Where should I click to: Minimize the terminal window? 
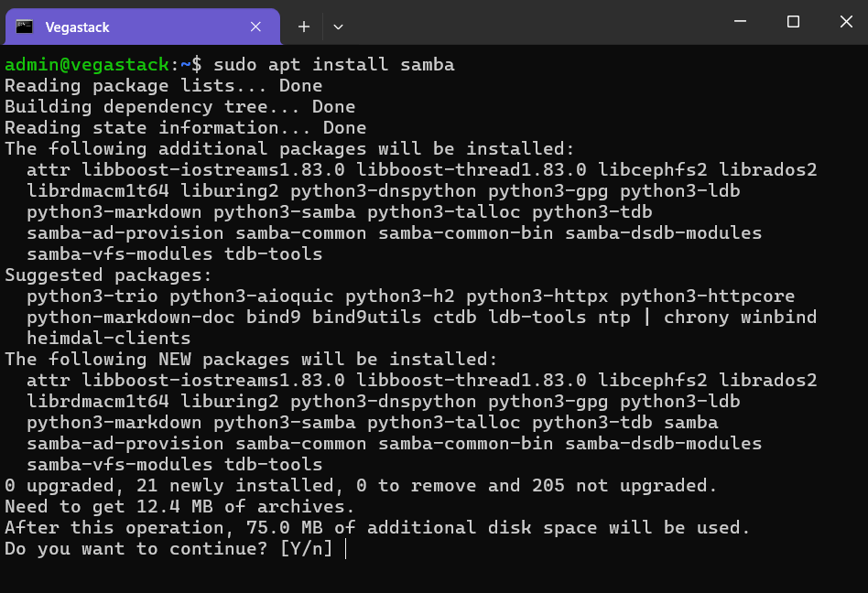tap(739, 22)
